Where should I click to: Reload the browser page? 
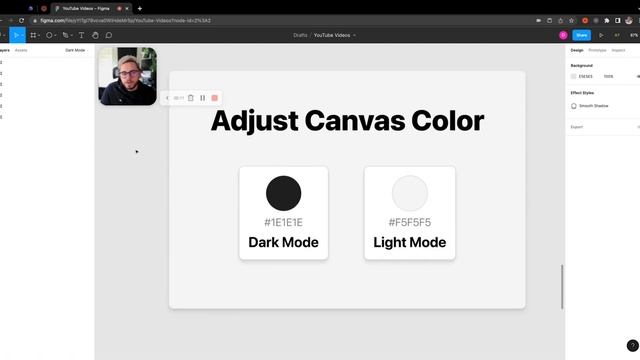point(21,20)
